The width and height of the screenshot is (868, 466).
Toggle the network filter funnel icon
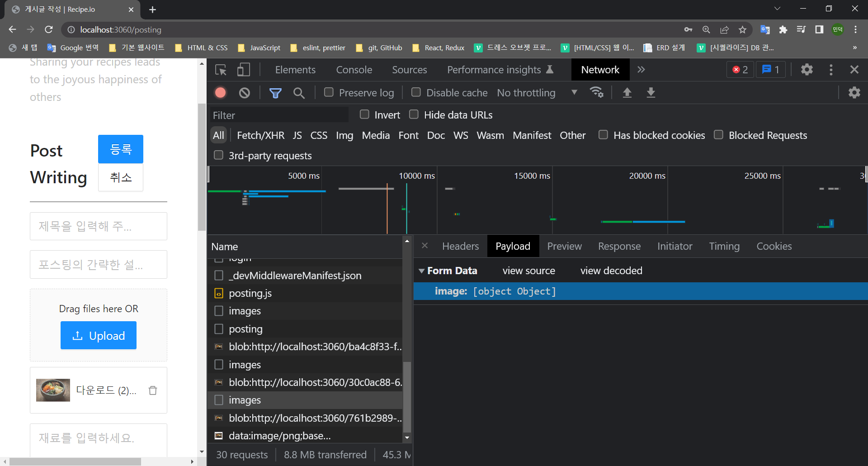(275, 93)
